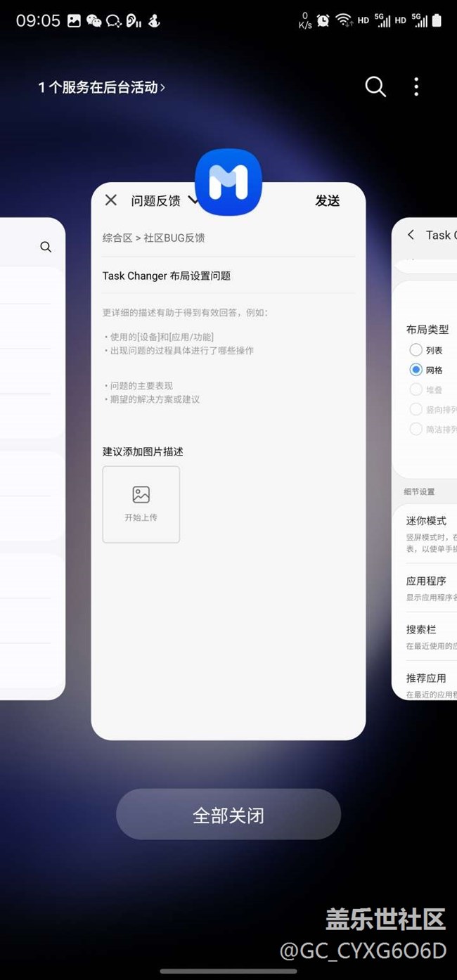Screen dimensions: 457x980
Task: Tap the search icon in the left card
Action: [46, 247]
